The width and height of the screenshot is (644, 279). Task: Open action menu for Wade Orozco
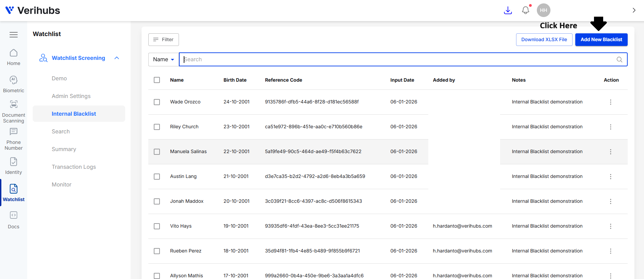tap(611, 102)
